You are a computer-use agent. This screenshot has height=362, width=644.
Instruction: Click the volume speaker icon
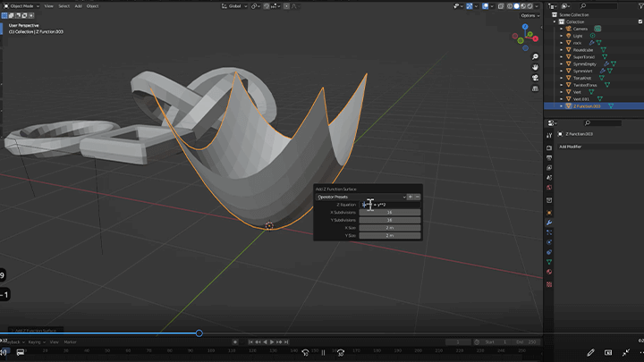coord(4,352)
